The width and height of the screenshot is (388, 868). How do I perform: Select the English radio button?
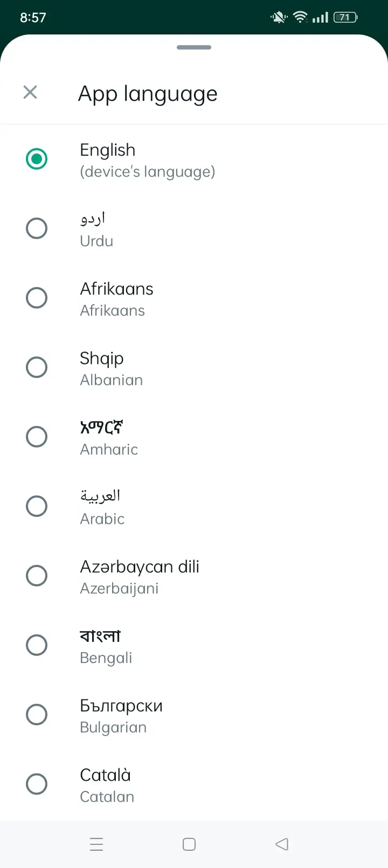point(37,159)
